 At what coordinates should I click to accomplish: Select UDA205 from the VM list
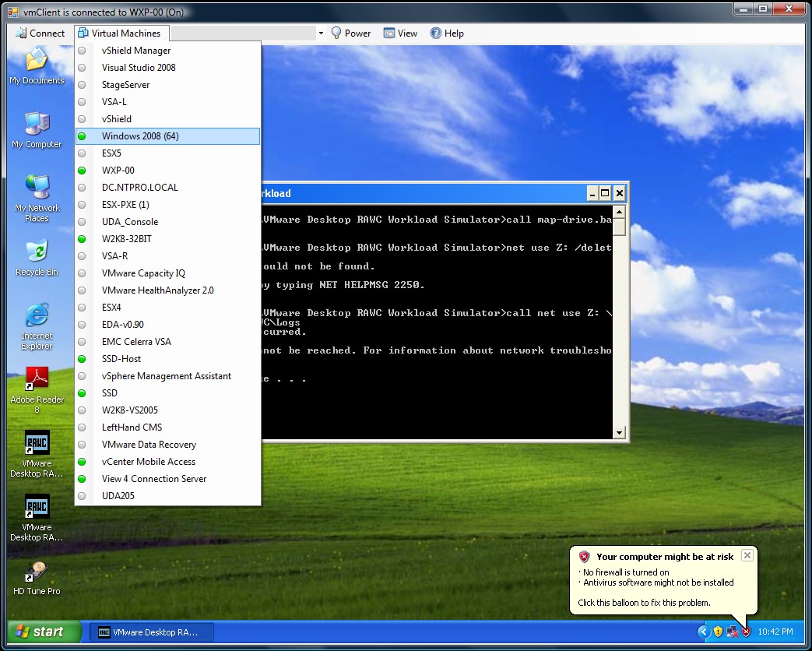click(x=168, y=495)
